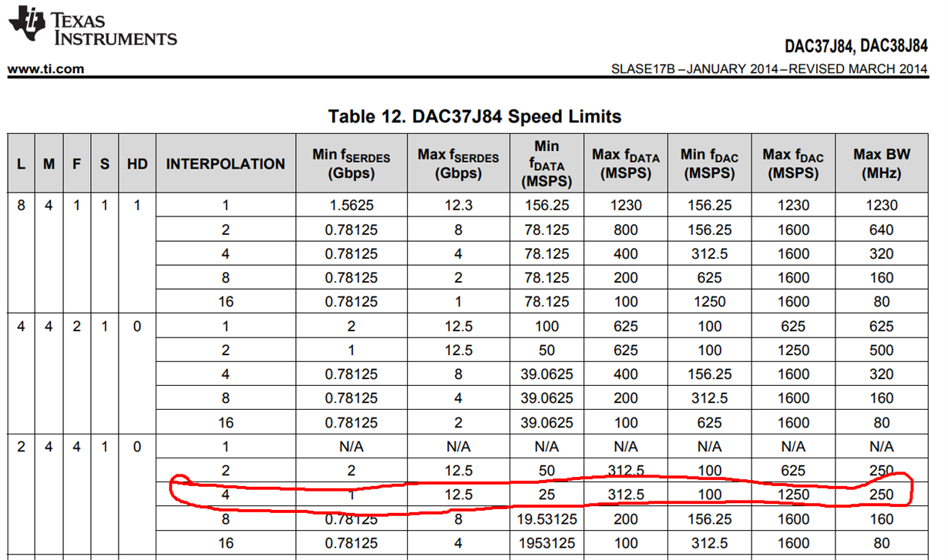Click the 'Max fSERDES (Gbps)' column header

(x=459, y=164)
